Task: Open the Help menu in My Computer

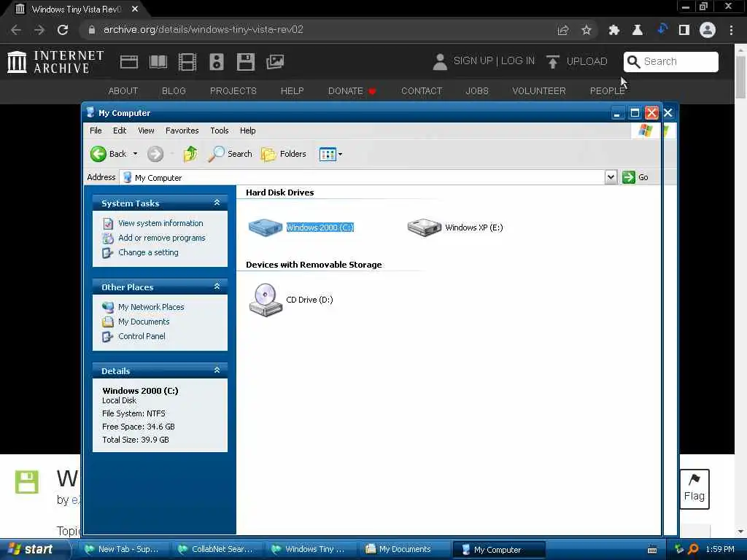Action: click(247, 131)
